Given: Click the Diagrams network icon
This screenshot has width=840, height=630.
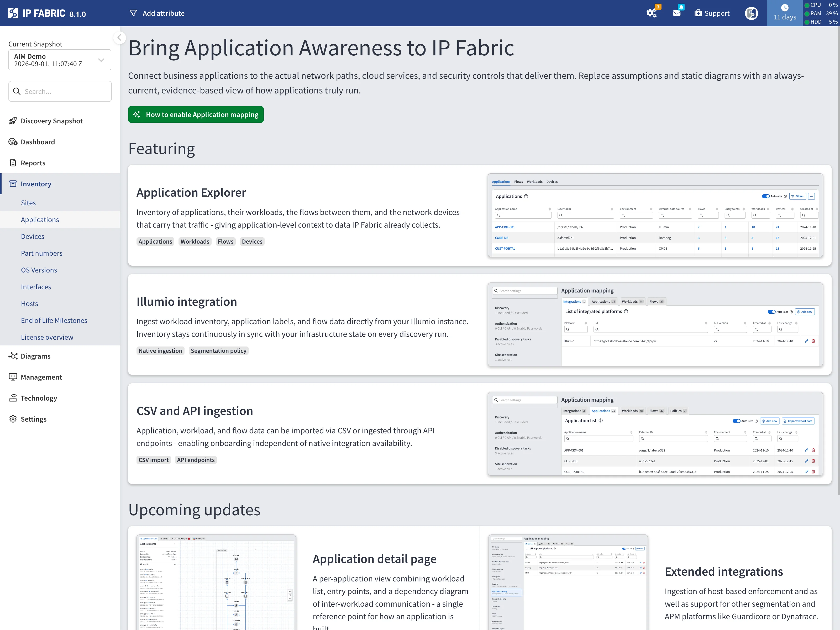Looking at the screenshot, I should point(13,356).
